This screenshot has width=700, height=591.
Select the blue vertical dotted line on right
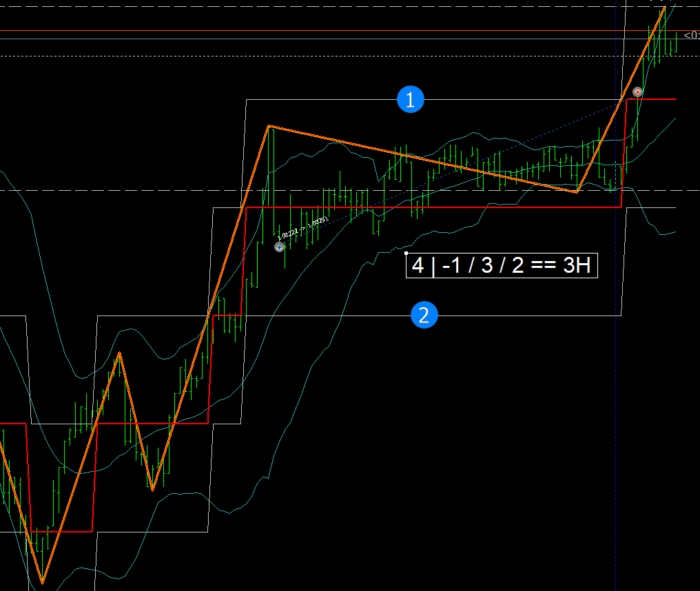pos(615,413)
